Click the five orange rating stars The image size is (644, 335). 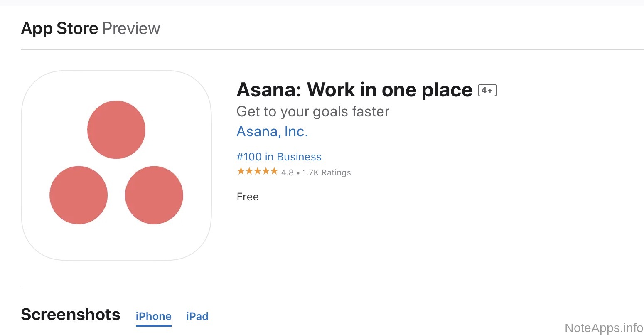click(257, 172)
